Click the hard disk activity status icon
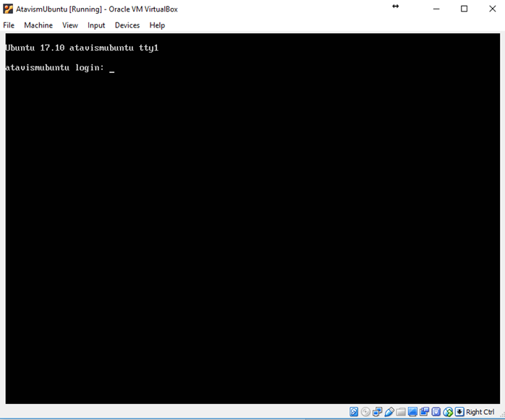The width and height of the screenshot is (505, 420). click(354, 412)
